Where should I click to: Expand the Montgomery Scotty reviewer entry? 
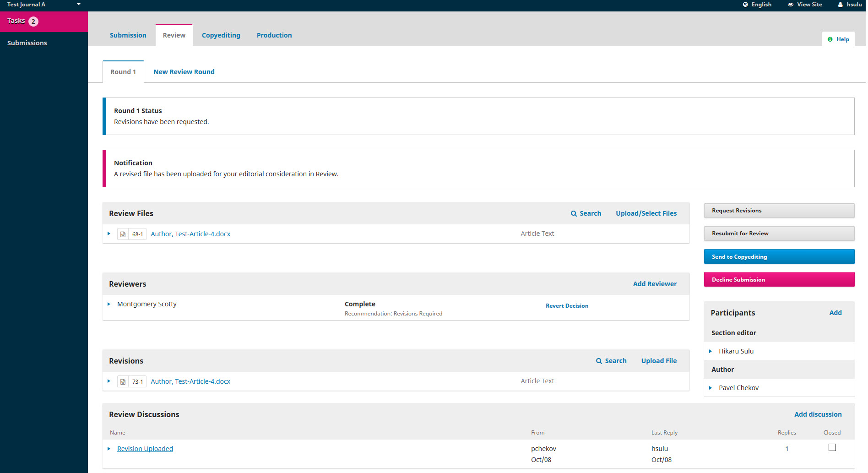point(108,304)
